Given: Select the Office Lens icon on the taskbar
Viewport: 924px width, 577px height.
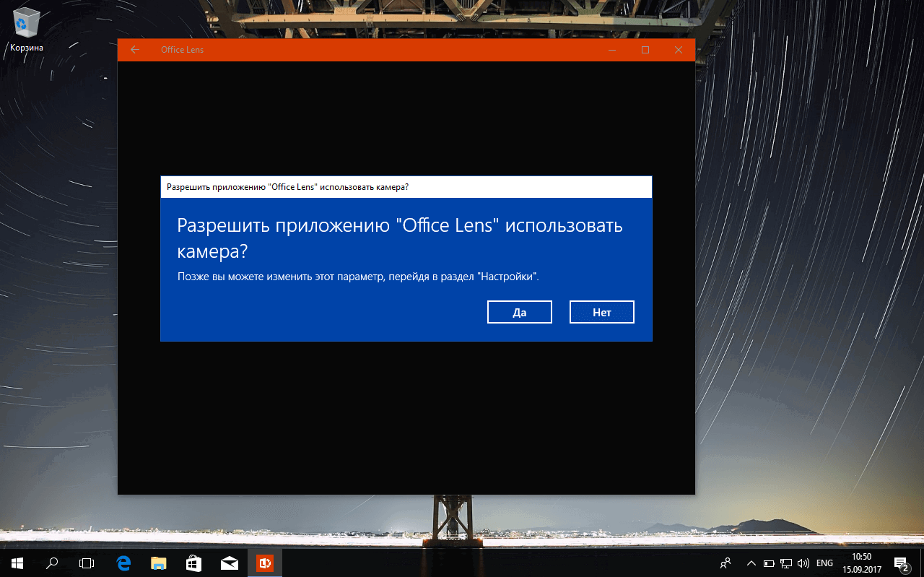Looking at the screenshot, I should tap(266, 563).
